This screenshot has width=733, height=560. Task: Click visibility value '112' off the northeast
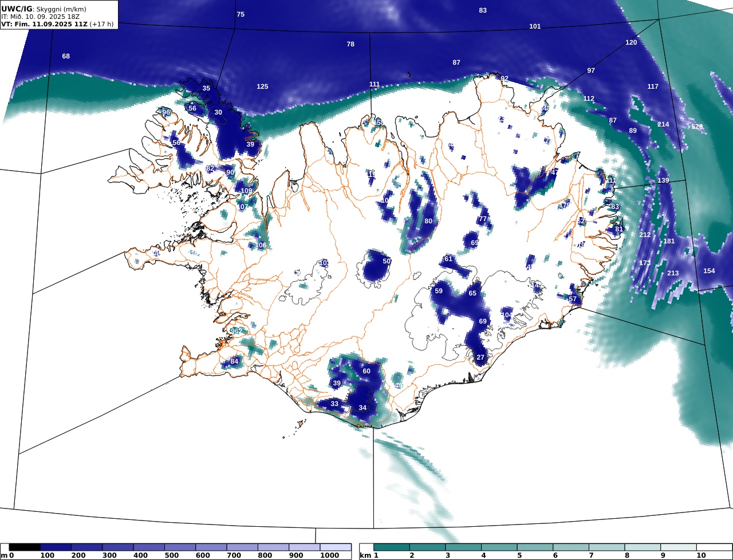click(589, 98)
